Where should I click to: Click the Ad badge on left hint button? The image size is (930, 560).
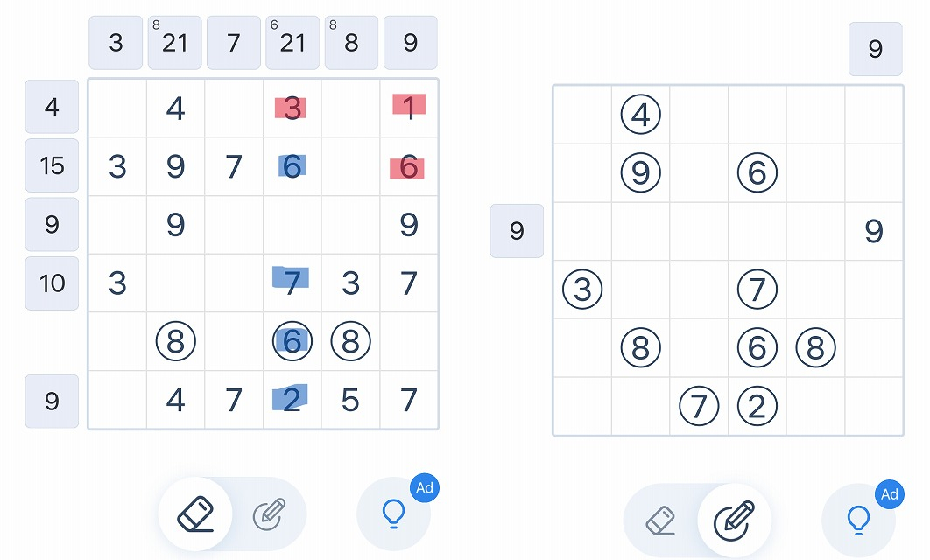tap(425, 487)
